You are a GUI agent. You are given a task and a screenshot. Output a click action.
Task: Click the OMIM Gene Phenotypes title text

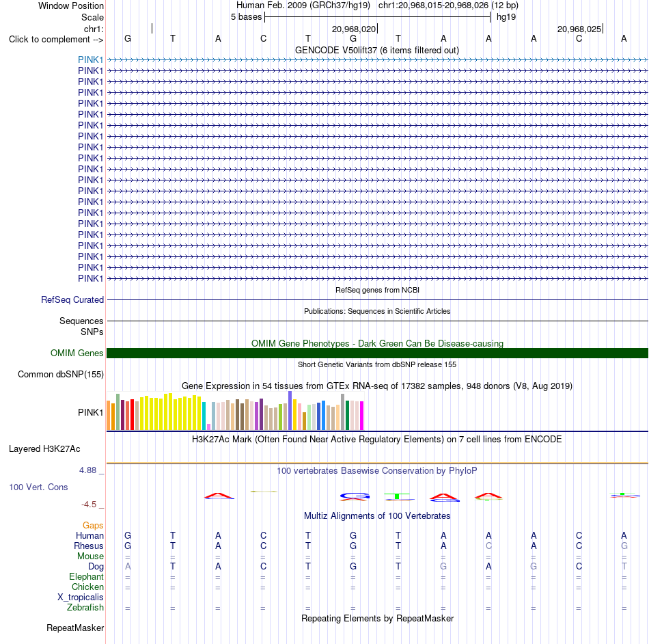tap(377, 343)
